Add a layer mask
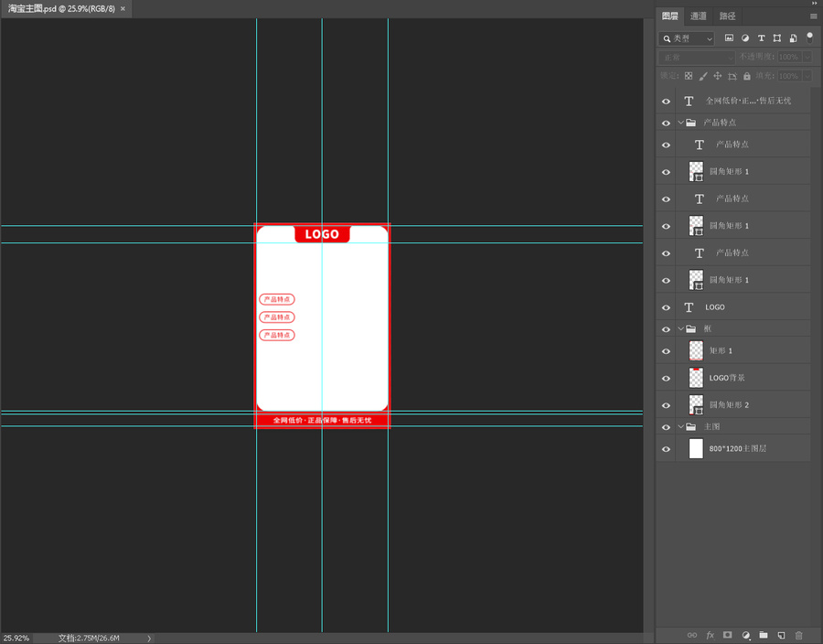The image size is (823, 644). coord(728,635)
